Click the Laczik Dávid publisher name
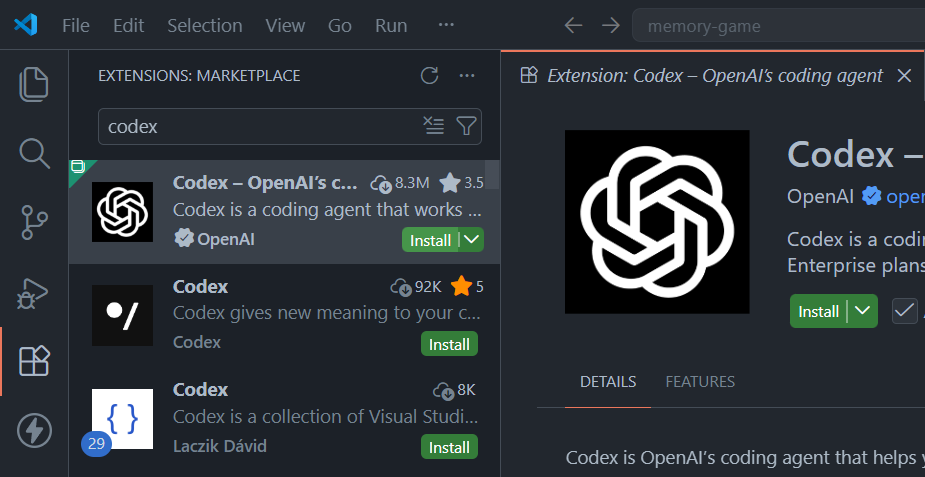 pos(219,446)
